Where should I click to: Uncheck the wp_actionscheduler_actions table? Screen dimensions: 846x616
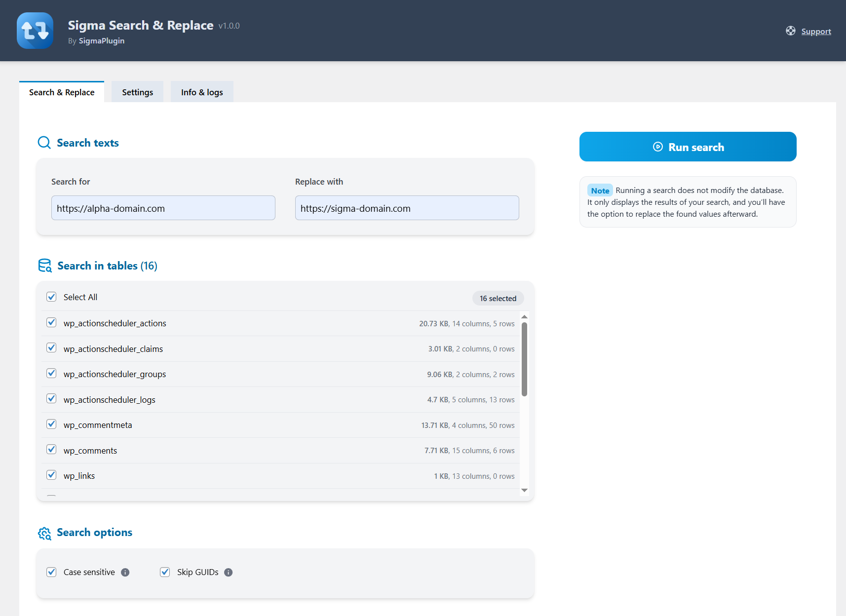(51, 322)
